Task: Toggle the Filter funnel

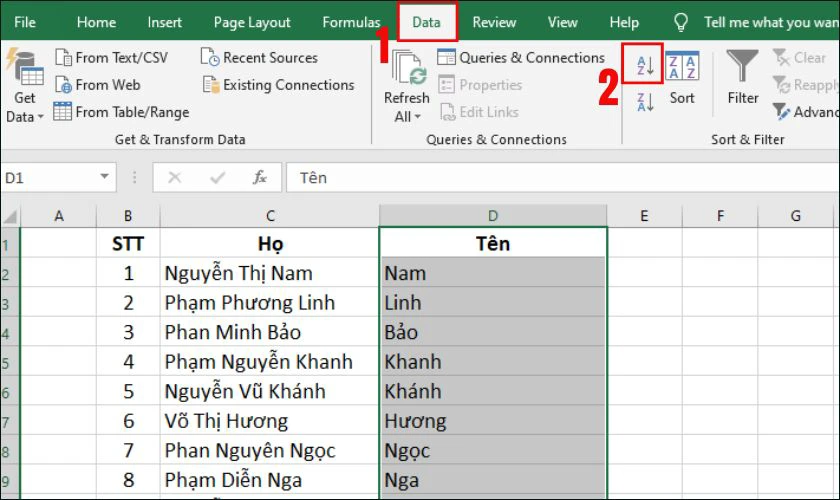Action: (x=742, y=78)
